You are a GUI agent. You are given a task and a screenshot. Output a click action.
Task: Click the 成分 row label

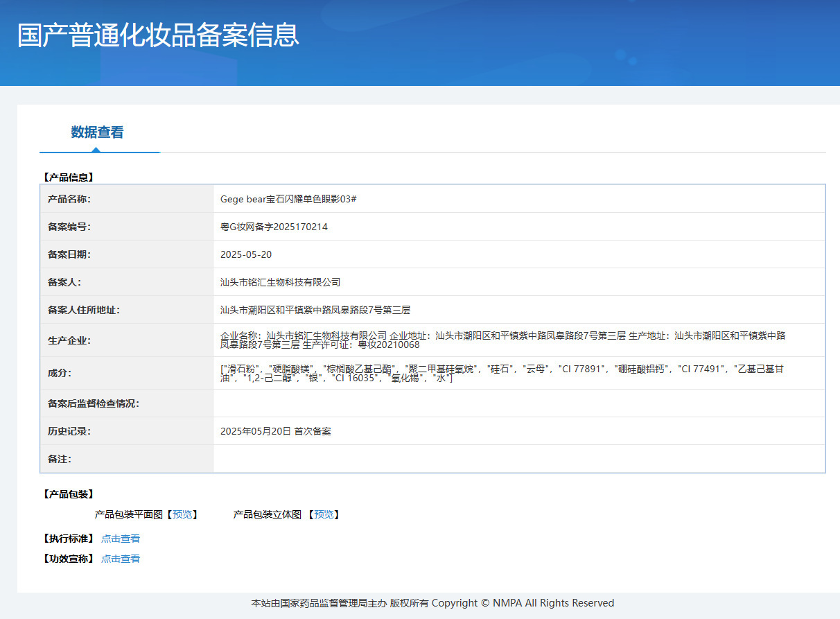[60, 373]
